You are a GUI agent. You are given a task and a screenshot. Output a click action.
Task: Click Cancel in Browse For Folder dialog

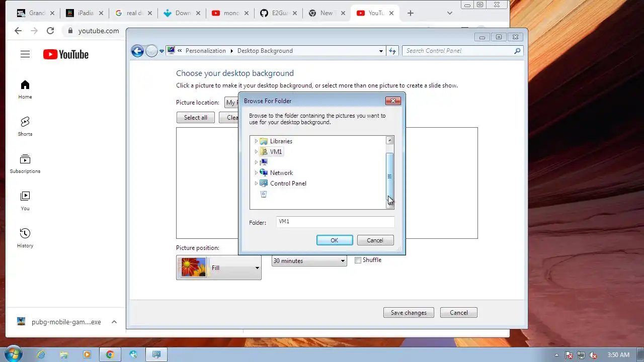pos(375,240)
